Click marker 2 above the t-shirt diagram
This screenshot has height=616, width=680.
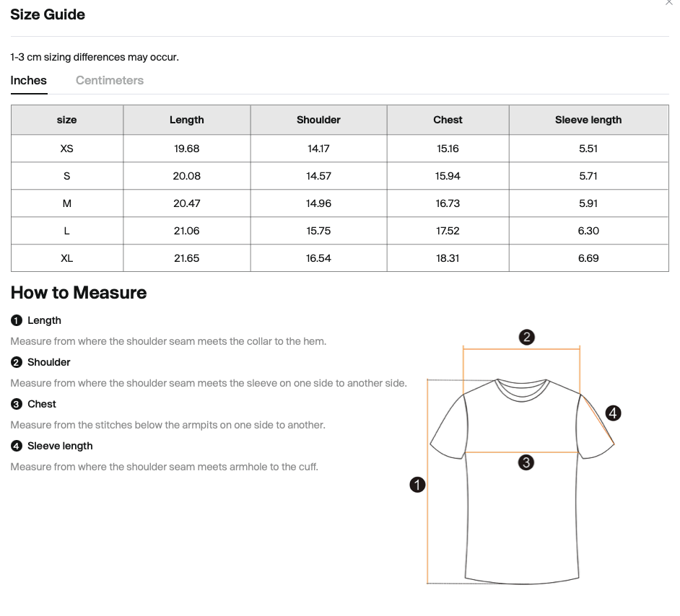pyautogui.click(x=527, y=337)
